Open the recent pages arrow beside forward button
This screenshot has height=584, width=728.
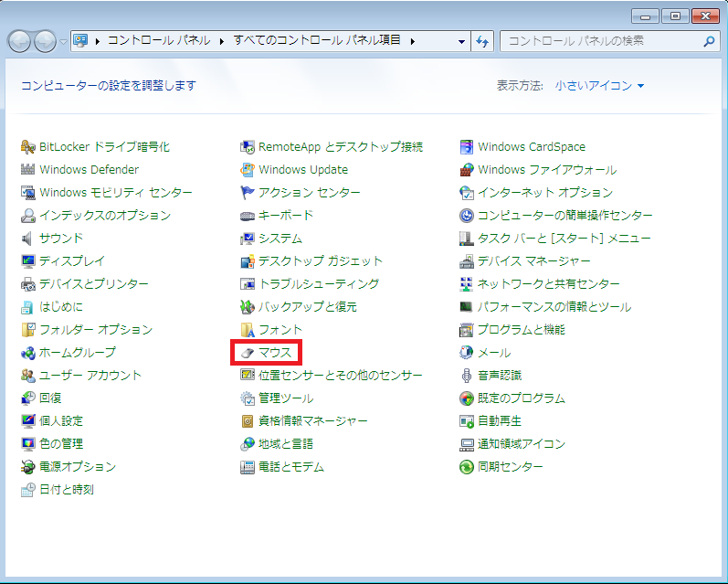pyautogui.click(x=63, y=41)
